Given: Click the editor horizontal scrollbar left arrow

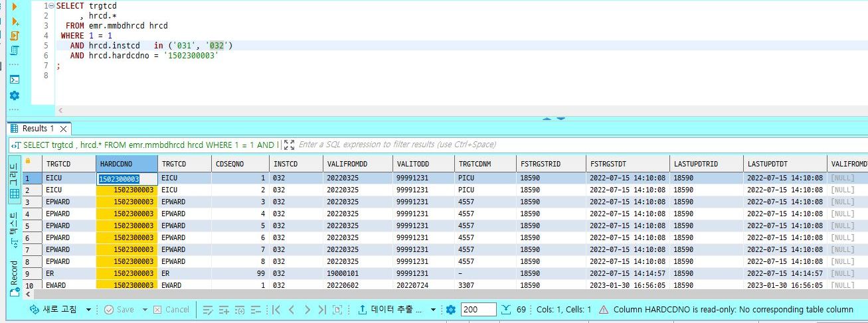Looking at the screenshot, I should (x=60, y=111).
